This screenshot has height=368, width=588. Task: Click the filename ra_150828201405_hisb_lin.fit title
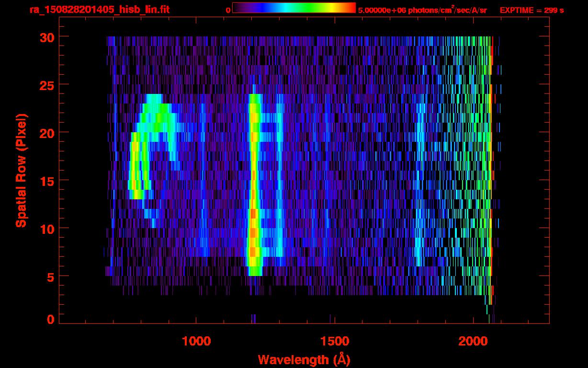click(99, 10)
